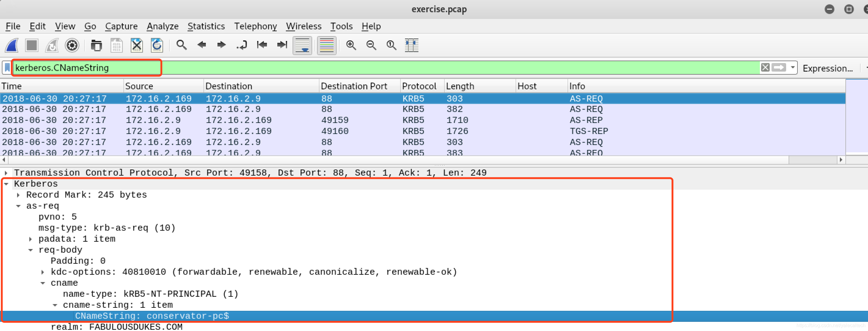Click the zoom in magnifier icon
868x331 pixels.
[351, 45]
